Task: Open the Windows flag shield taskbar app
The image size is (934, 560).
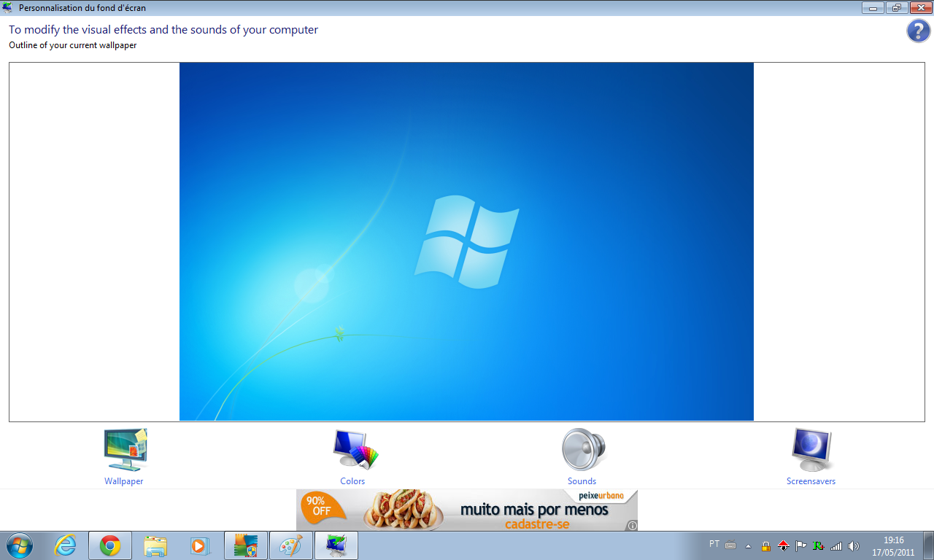Action: pos(246,545)
